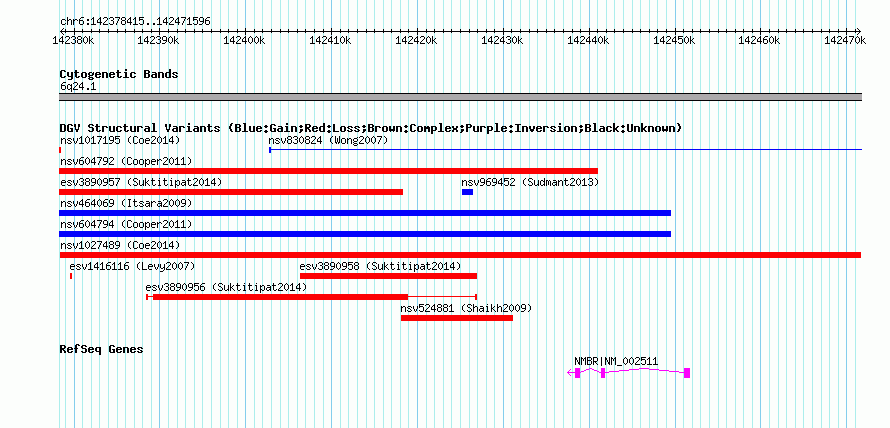This screenshot has width=890, height=428.
Task: Select the thick red esv3890956 bar
Action: point(280,297)
